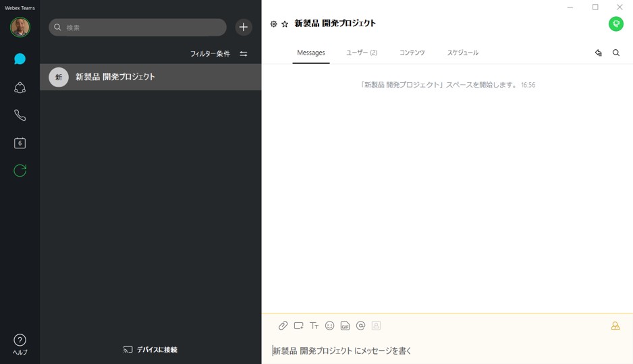Toggle favorite star for this space
The height and width of the screenshot is (364, 633).
click(x=285, y=24)
